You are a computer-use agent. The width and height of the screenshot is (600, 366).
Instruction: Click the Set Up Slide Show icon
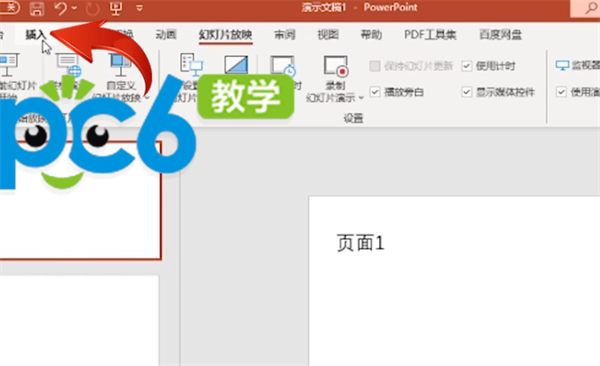click(x=191, y=64)
